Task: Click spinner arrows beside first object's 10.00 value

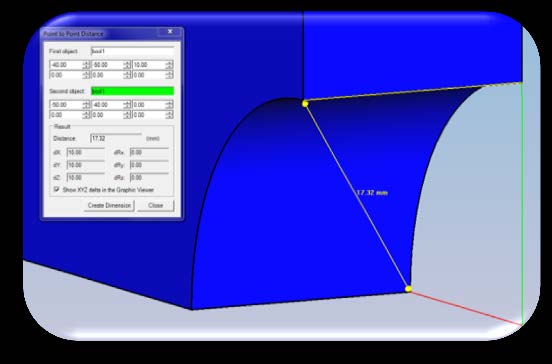Action: tap(169, 65)
